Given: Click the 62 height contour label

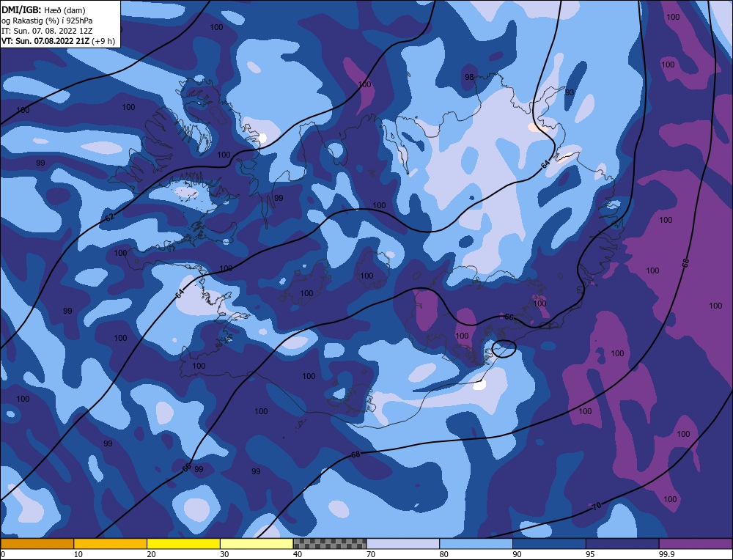Looking at the screenshot, I should [x=109, y=218].
